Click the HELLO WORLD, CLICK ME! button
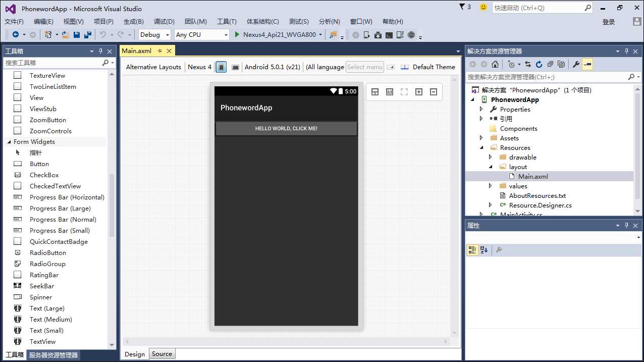 point(286,129)
